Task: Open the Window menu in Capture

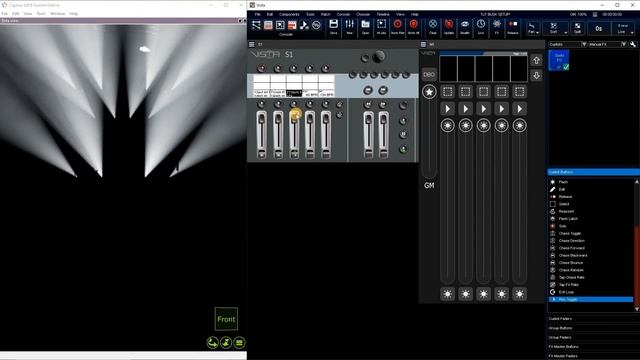Action: point(58,13)
